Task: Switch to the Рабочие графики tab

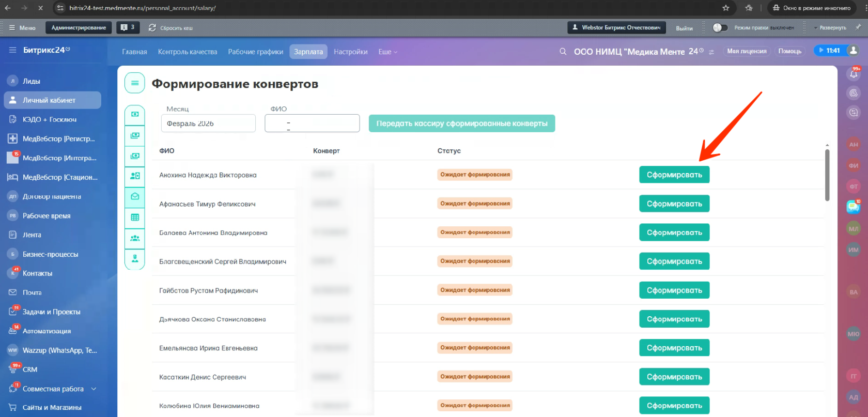Action: (255, 52)
